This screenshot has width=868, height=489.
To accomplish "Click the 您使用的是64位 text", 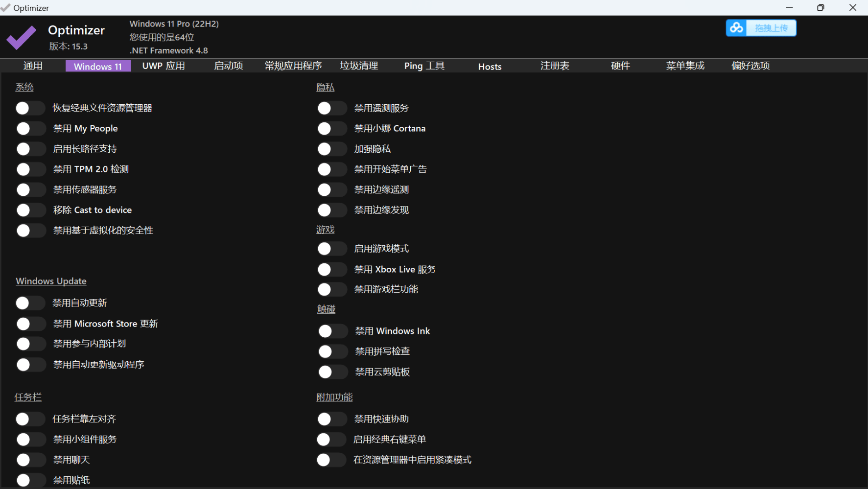I will (x=162, y=37).
